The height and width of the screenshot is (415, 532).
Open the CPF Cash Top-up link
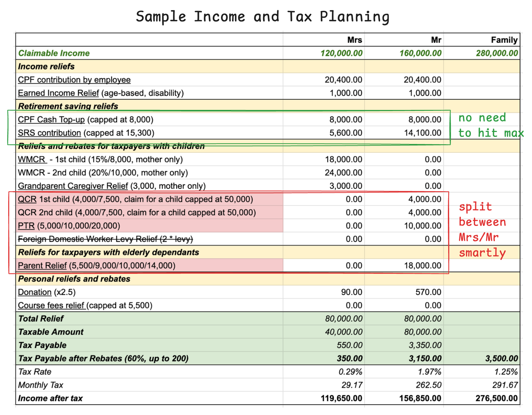tap(51, 119)
